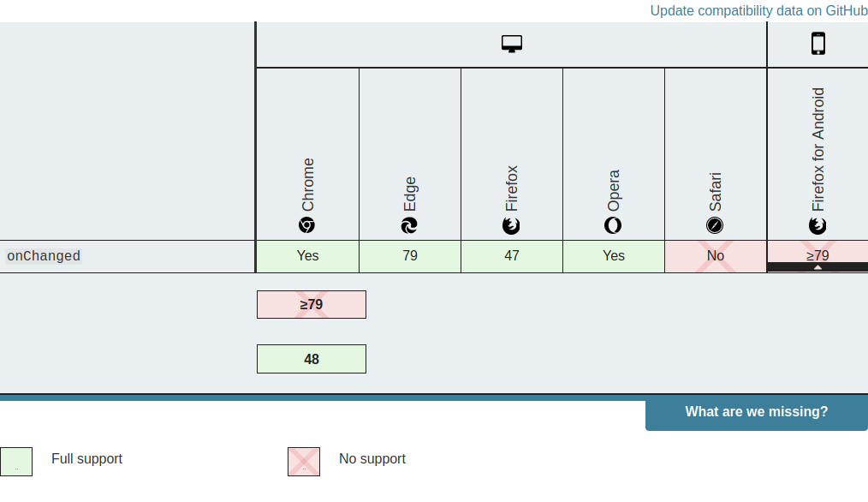Collapse the Firefox for Android expanded cell
The image size is (868, 502).
[x=817, y=255]
